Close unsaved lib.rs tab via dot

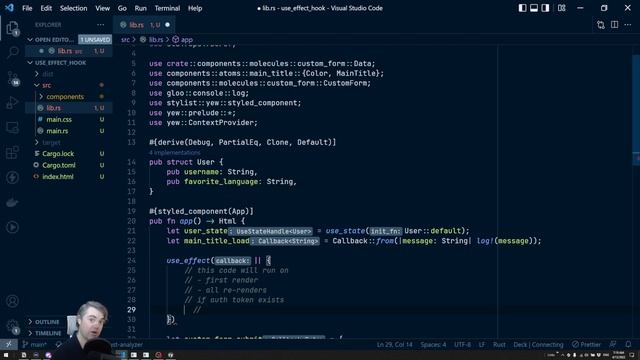[x=167, y=25]
